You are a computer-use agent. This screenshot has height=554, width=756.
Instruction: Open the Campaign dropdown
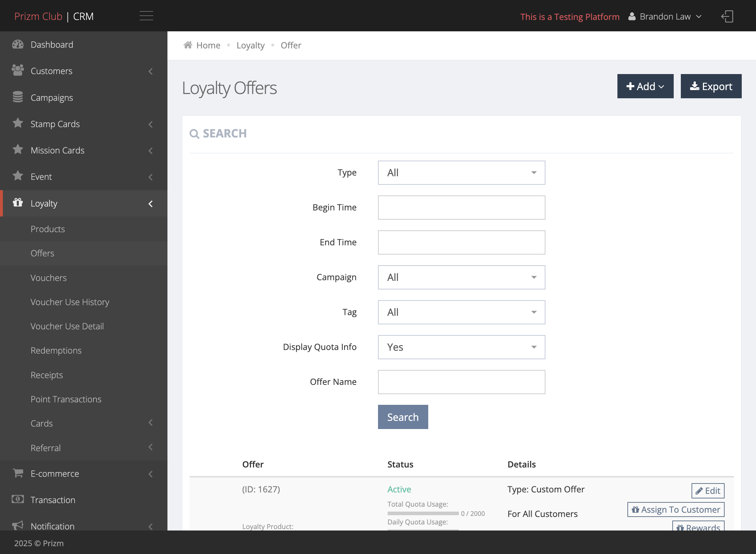461,277
